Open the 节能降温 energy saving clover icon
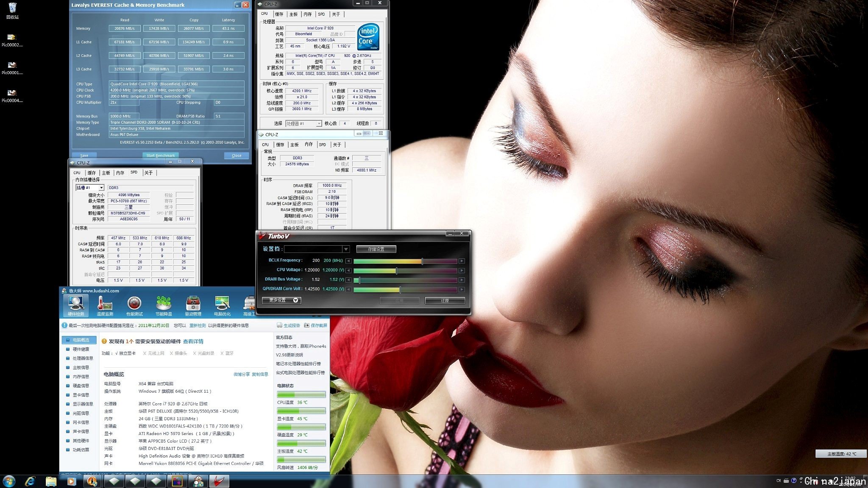Image resolution: width=868 pixels, height=488 pixels. [x=164, y=305]
